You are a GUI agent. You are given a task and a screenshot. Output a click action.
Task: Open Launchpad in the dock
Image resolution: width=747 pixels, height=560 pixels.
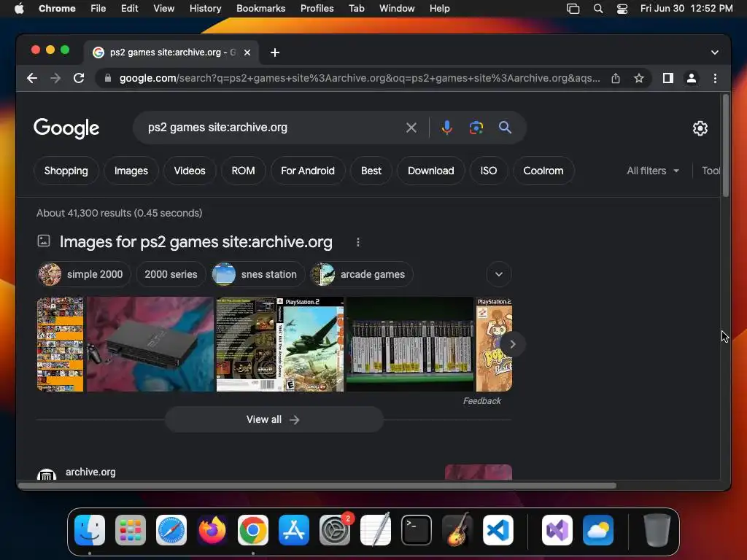point(131,530)
